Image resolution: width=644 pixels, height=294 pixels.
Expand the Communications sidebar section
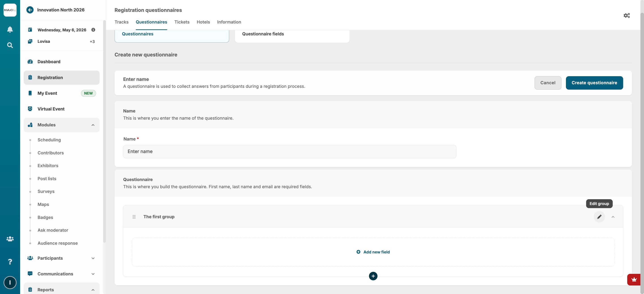pos(93,274)
